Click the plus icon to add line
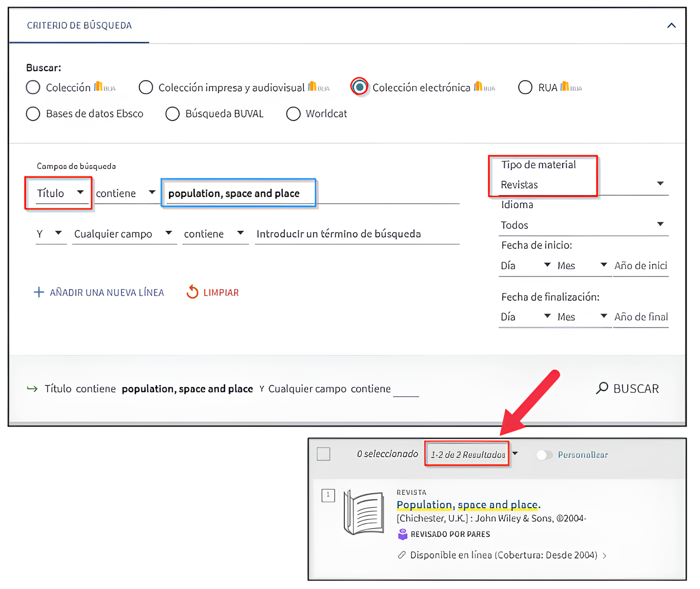The width and height of the screenshot is (700, 589). [x=38, y=292]
